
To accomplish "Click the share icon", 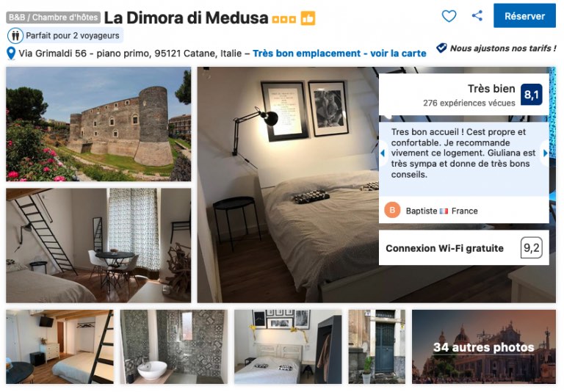I will point(477,15).
